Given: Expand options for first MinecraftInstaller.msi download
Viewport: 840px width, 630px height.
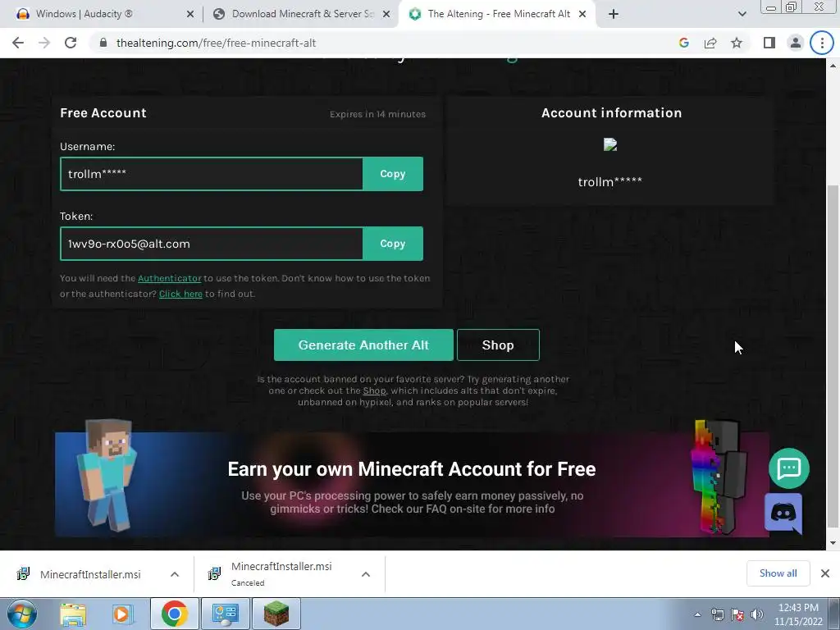Looking at the screenshot, I should [175, 574].
